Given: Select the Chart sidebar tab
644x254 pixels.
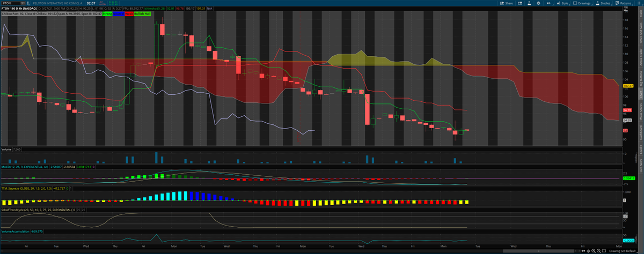Looking at the screenshot, I should [x=640, y=94].
